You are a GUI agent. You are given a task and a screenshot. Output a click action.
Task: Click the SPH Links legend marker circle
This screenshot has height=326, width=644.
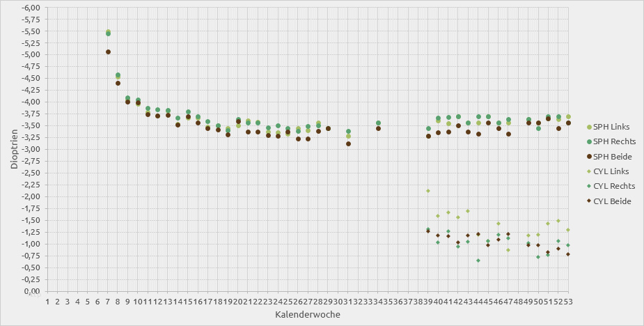tap(590, 127)
